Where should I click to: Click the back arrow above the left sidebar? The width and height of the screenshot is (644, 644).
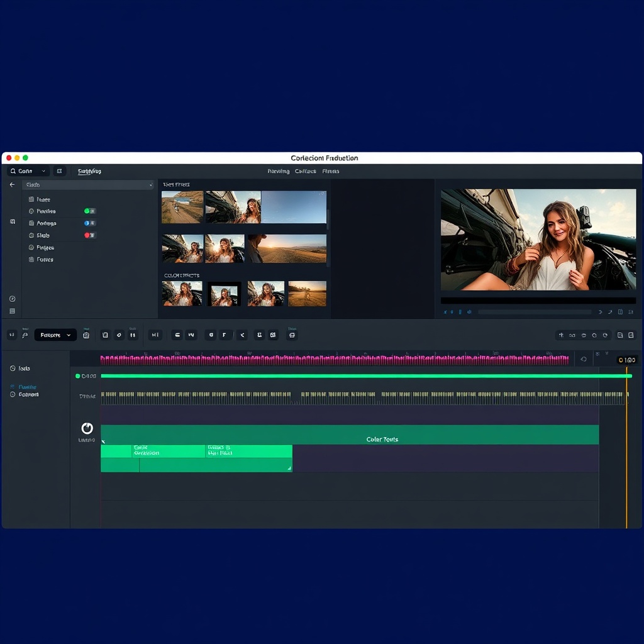(13, 185)
